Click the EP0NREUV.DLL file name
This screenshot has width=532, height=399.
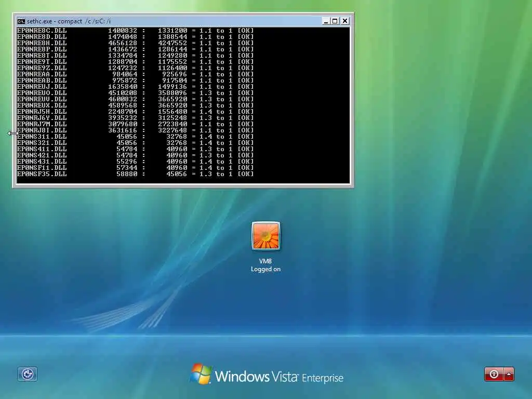[42, 99]
